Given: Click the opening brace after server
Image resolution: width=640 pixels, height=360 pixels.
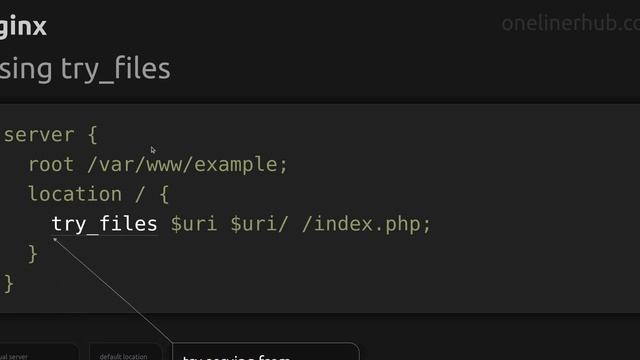Looking at the screenshot, I should coord(93,135).
